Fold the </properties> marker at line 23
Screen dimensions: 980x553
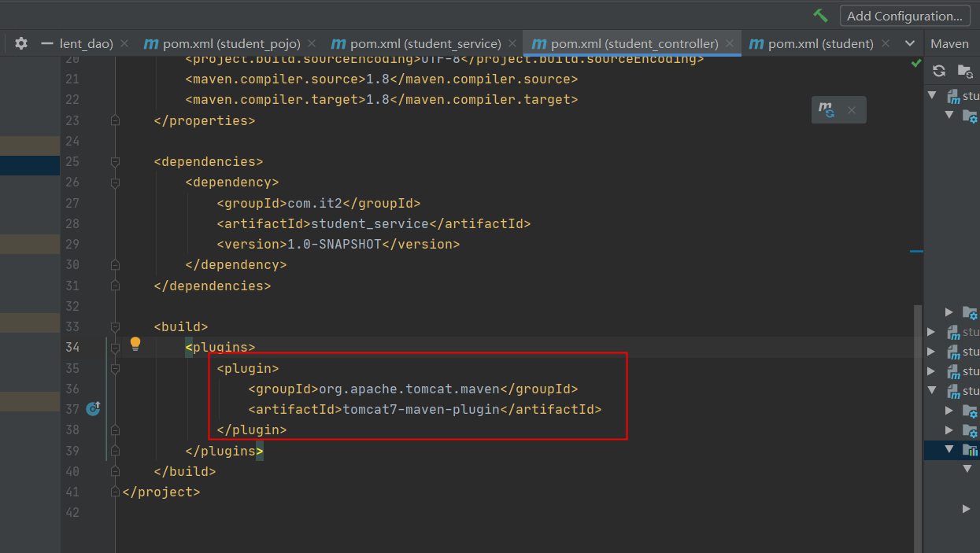coord(116,120)
